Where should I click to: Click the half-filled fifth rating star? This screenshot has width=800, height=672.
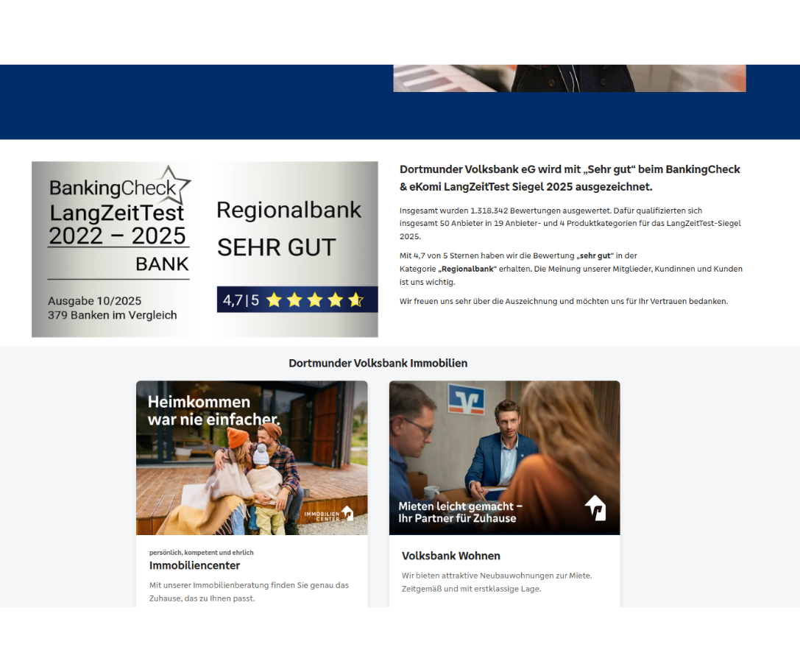click(356, 300)
